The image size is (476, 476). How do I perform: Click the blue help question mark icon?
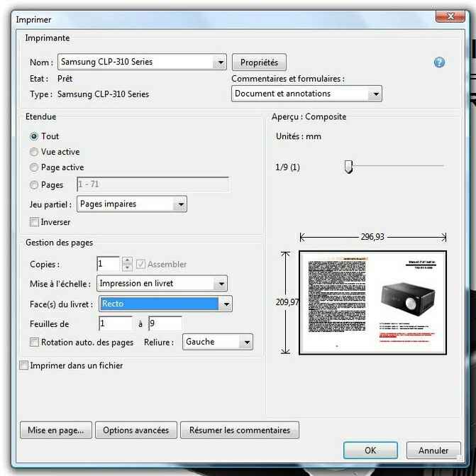439,62
